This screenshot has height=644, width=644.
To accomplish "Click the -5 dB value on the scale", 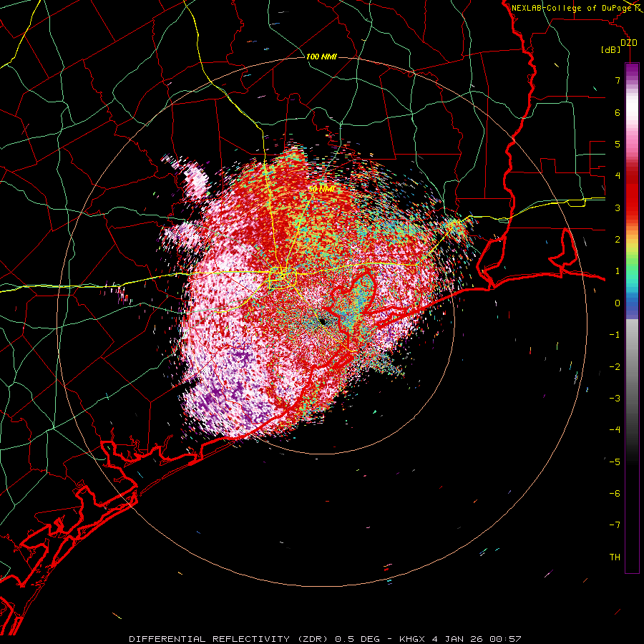I will point(615,462).
